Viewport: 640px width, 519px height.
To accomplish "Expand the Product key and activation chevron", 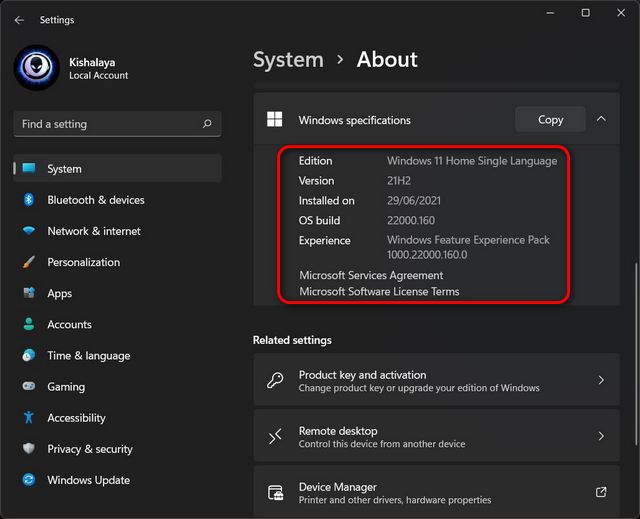I will pyautogui.click(x=601, y=380).
